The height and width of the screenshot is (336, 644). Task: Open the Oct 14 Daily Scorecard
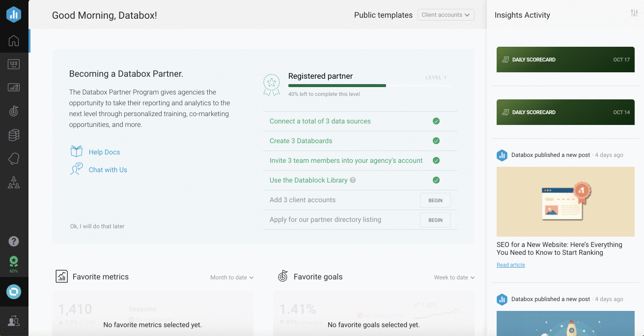565,112
